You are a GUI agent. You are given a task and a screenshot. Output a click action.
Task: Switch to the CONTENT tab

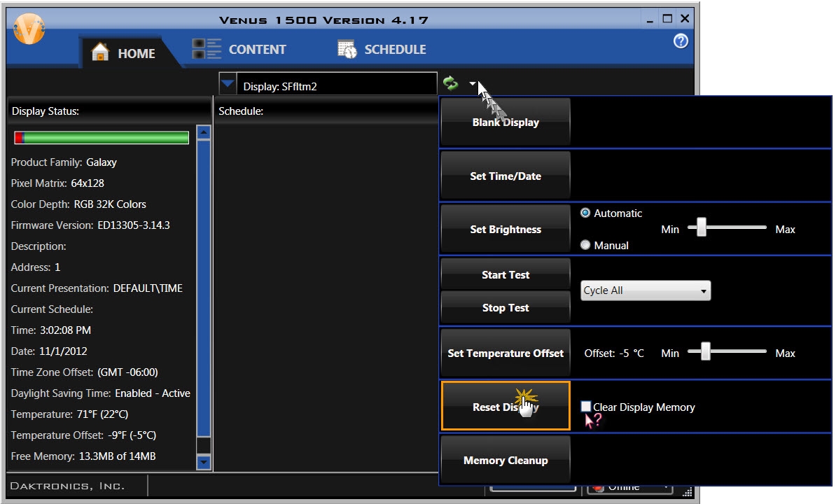tap(257, 50)
